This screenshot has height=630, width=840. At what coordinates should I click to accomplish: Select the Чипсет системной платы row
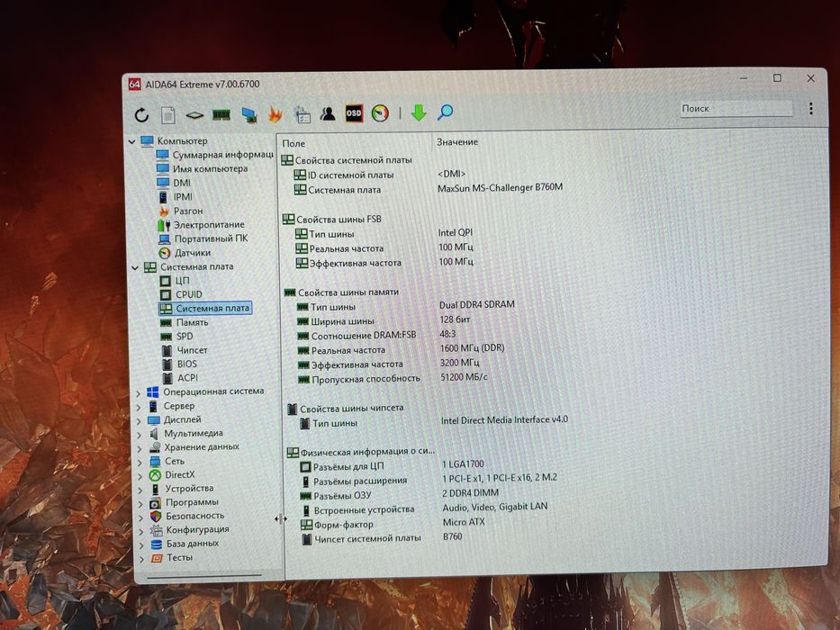point(361,538)
